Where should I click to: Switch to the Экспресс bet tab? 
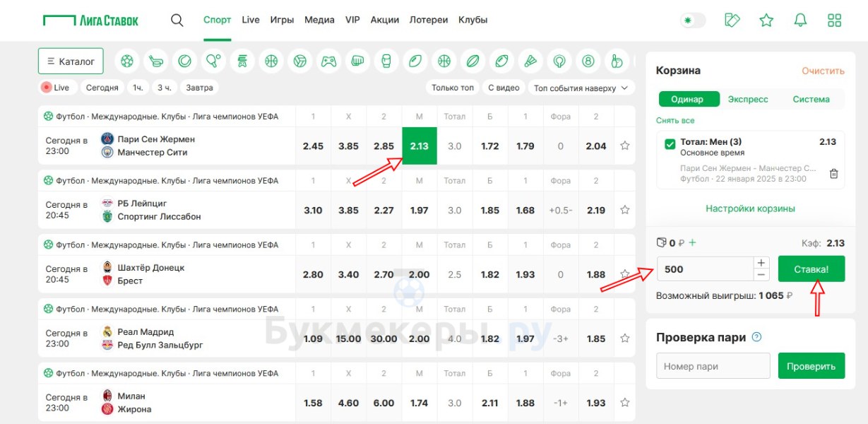click(x=748, y=99)
